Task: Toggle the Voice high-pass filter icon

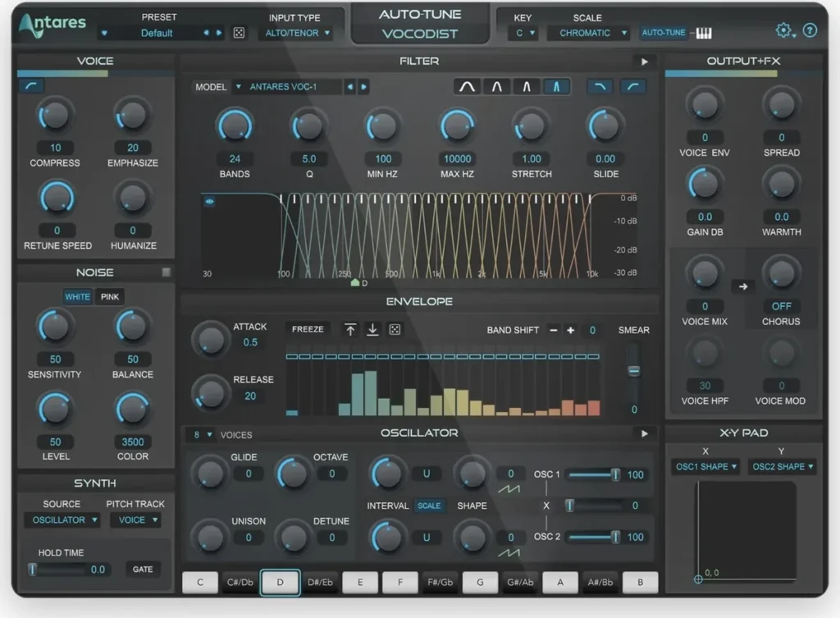Action: 31,85
